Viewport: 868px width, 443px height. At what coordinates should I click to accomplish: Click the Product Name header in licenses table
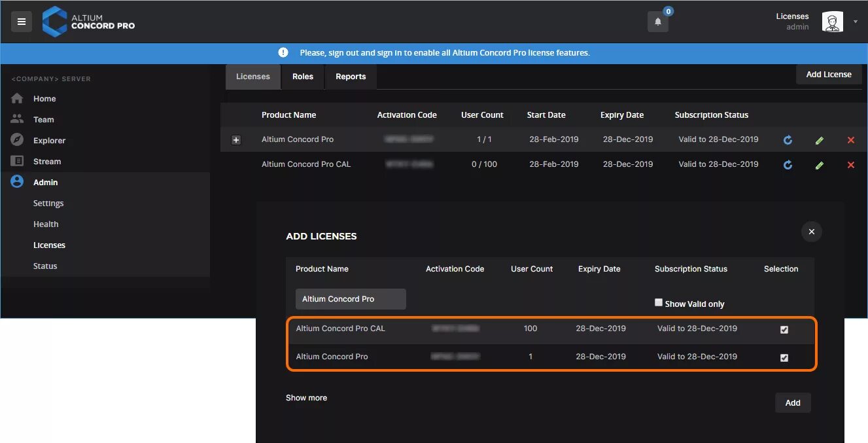(288, 115)
